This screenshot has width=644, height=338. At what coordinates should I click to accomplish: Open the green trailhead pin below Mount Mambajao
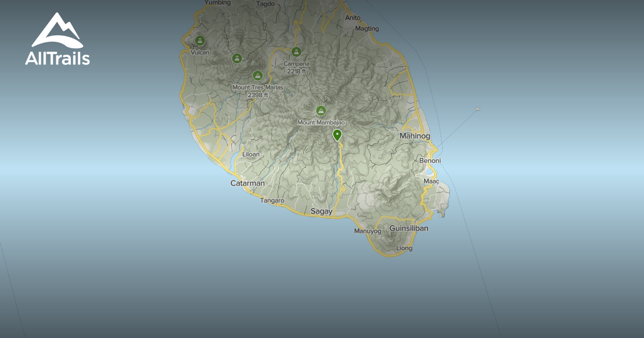pyautogui.click(x=338, y=136)
